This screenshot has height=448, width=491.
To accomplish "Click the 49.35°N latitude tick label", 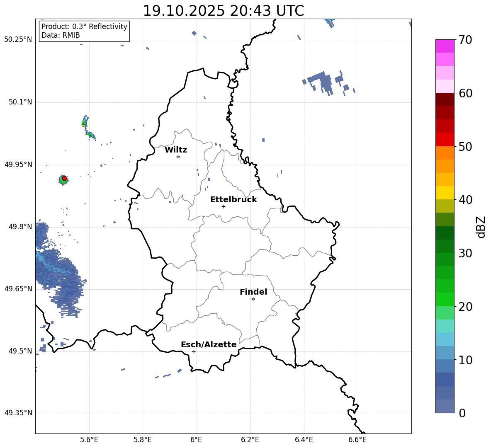I will tap(18, 413).
